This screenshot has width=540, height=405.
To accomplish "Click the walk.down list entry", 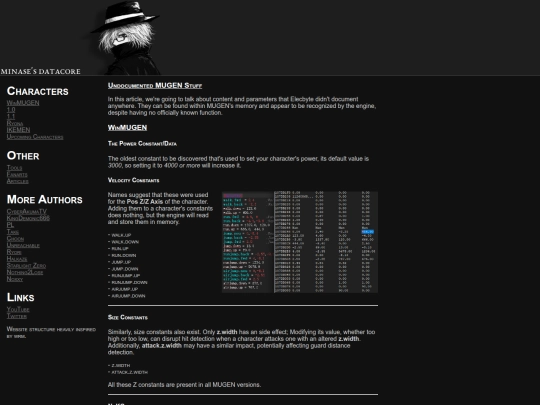I will 123,242.
